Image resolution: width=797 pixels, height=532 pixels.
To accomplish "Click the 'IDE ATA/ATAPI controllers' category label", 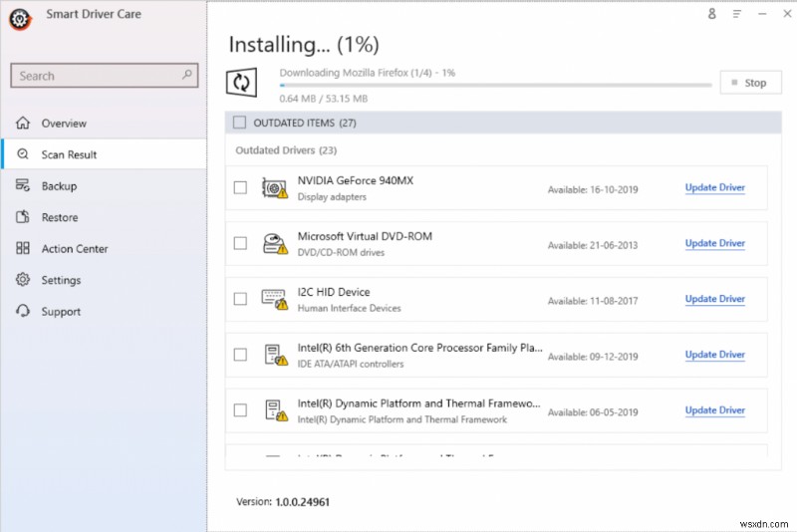I will pyautogui.click(x=351, y=364).
